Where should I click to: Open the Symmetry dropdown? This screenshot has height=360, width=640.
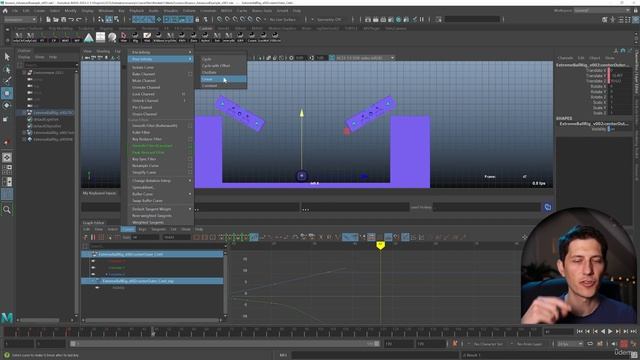coord(329,19)
